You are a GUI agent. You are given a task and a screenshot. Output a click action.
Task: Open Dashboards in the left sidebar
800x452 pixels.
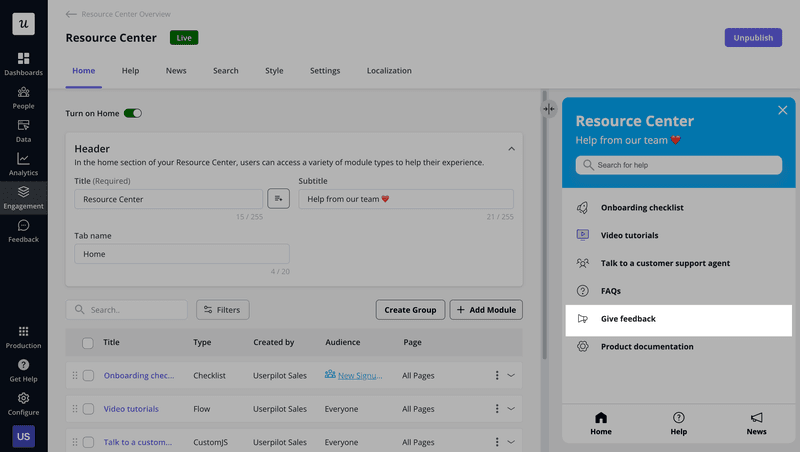coord(23,63)
